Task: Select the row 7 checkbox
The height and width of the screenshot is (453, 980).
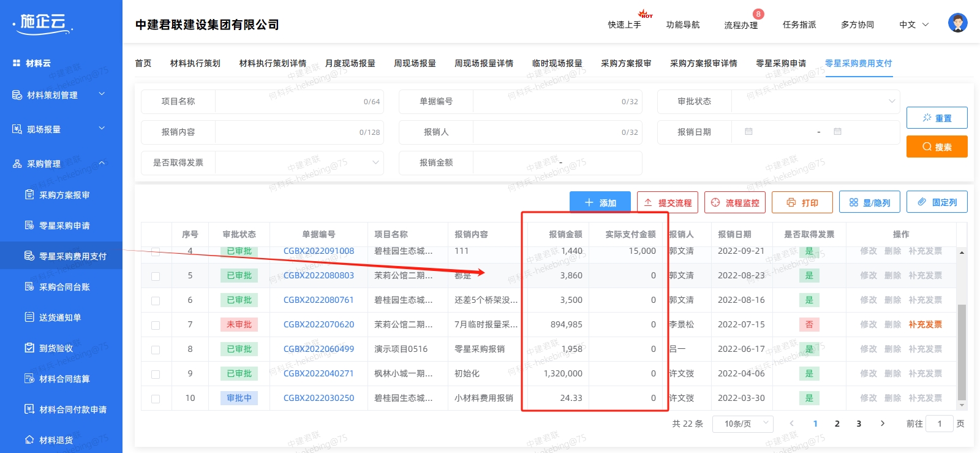Action: pyautogui.click(x=156, y=325)
